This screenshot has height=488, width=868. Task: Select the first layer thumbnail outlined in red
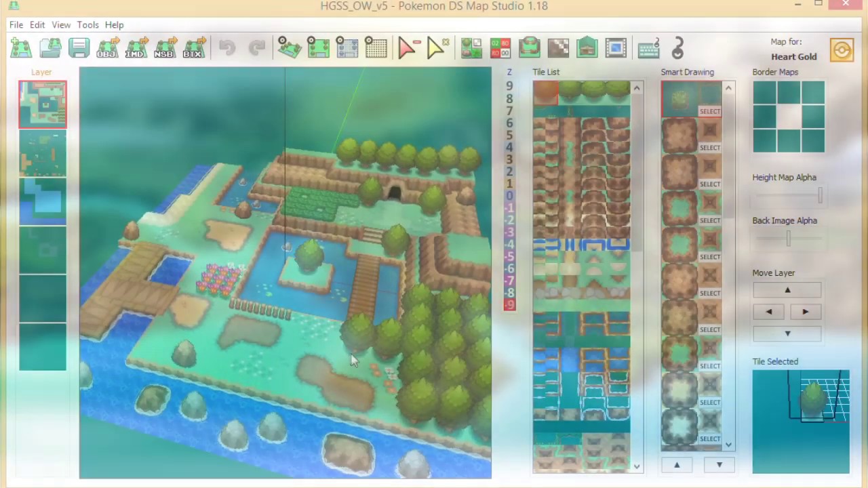tap(43, 104)
